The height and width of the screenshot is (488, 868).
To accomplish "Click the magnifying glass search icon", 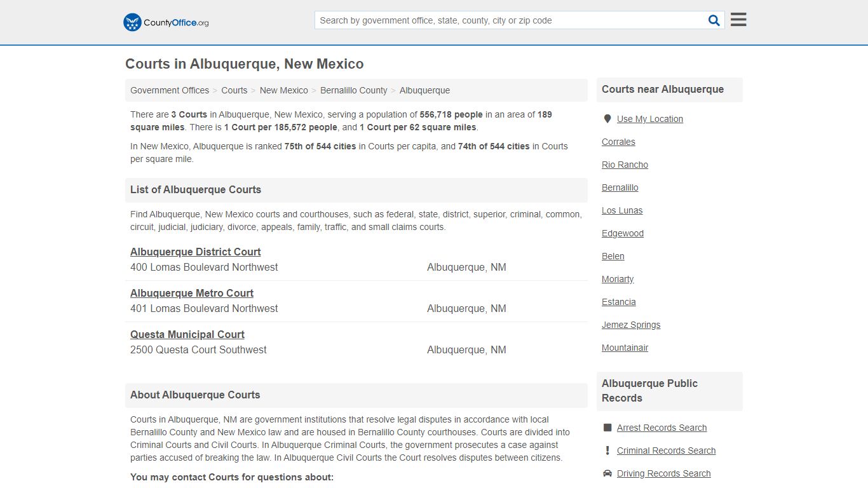I will [x=714, y=20].
